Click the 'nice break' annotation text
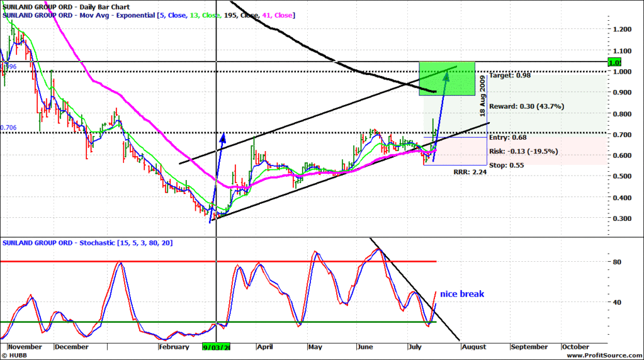This screenshot has width=644, height=360. coord(462,294)
